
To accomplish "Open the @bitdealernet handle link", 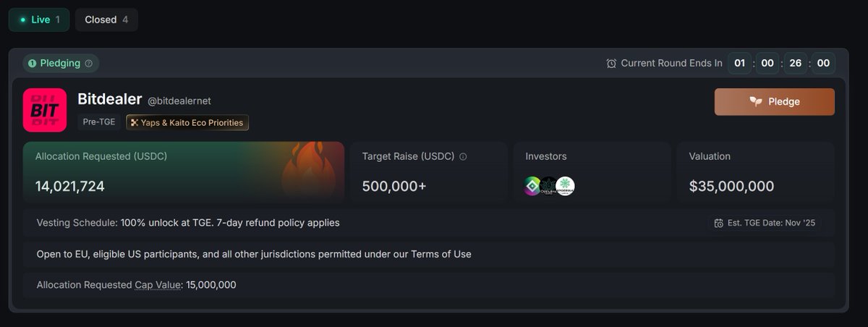I will (x=179, y=101).
